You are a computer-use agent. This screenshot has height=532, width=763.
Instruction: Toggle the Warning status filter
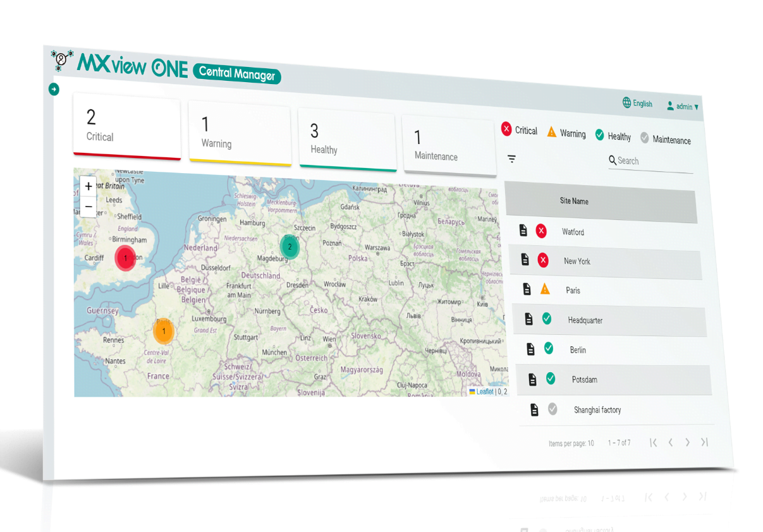tap(566, 133)
